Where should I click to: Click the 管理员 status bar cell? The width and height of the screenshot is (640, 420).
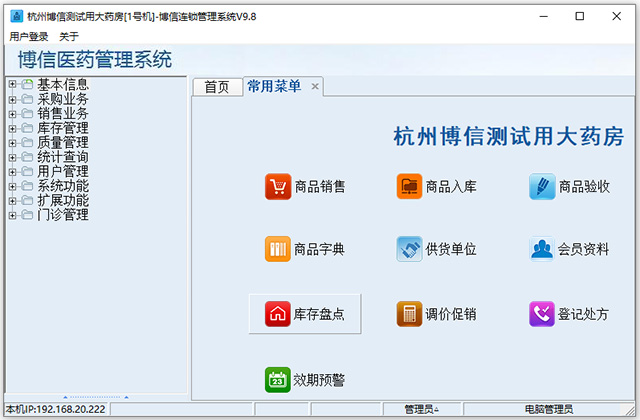pyautogui.click(x=422, y=409)
